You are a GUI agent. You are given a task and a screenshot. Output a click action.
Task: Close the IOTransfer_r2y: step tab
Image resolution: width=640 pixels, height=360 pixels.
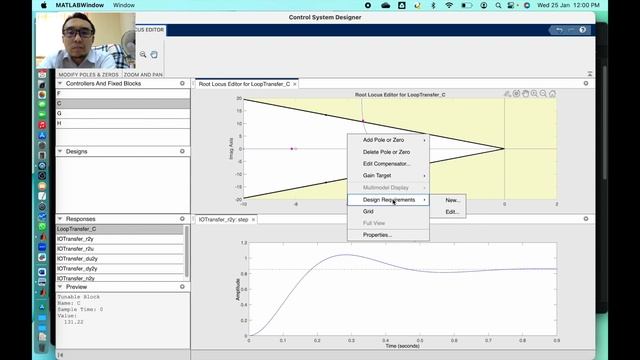coord(253,220)
